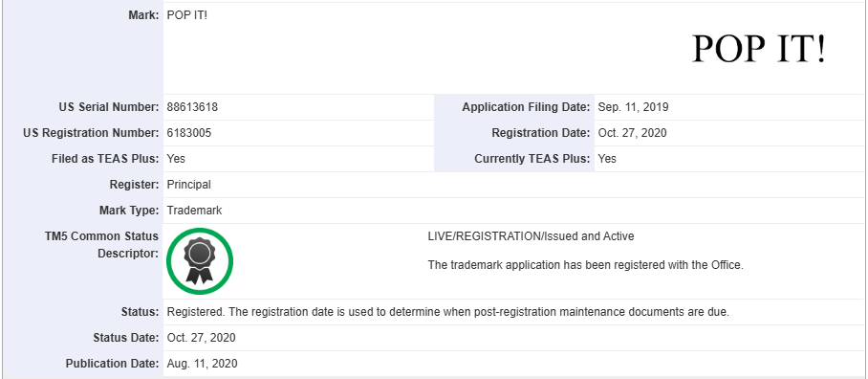
Task: Click the large POP IT! mark image
Action: pyautogui.click(x=758, y=49)
